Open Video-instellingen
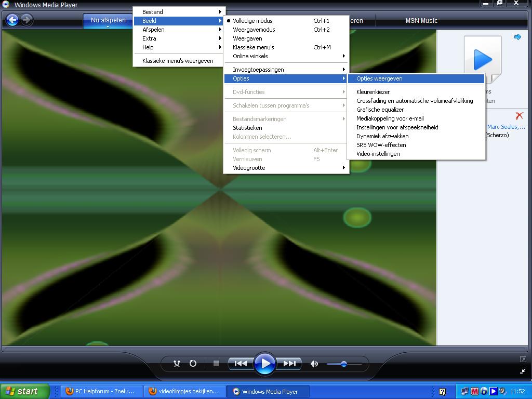The width and height of the screenshot is (532, 399). [416, 154]
